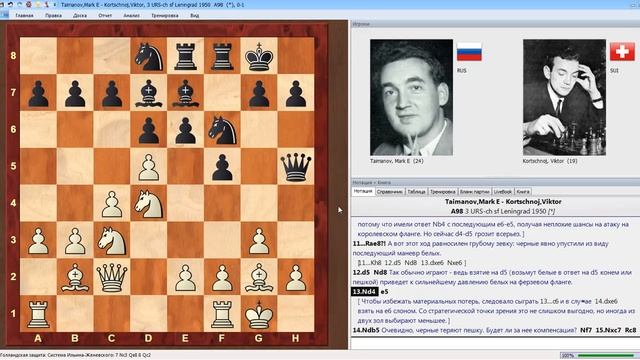Click the game header 'Taimanov,Mark E - Kortschnoj,Viktor'

pyautogui.click(x=503, y=202)
